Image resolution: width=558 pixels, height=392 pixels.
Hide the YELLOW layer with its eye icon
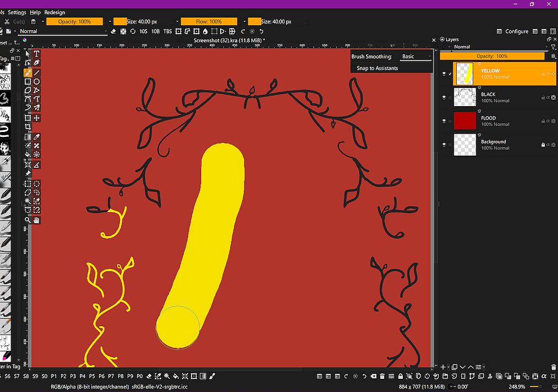click(x=444, y=74)
